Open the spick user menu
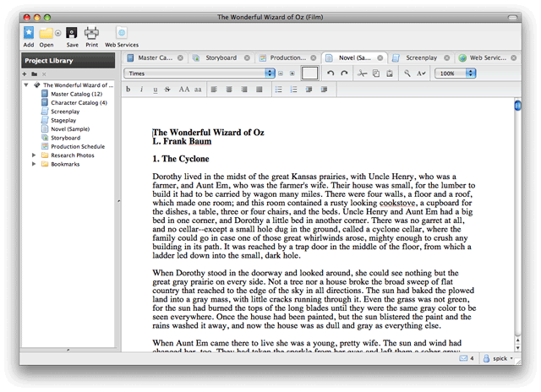 click(x=498, y=358)
